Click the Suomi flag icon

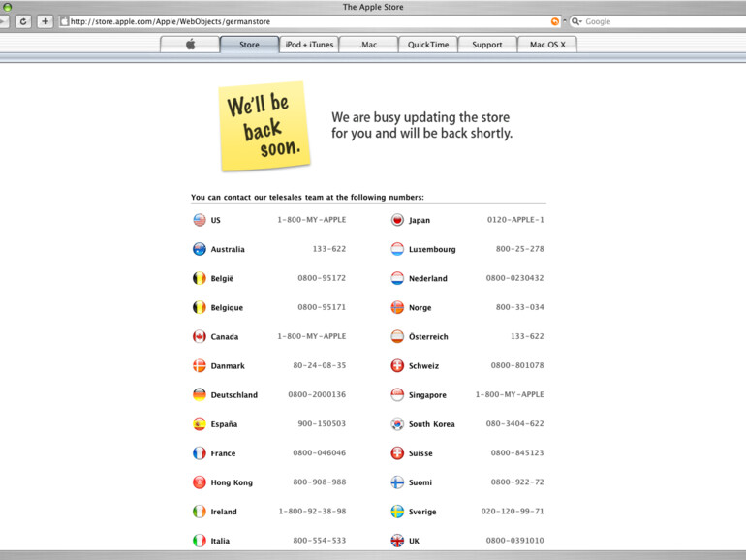pos(397,482)
